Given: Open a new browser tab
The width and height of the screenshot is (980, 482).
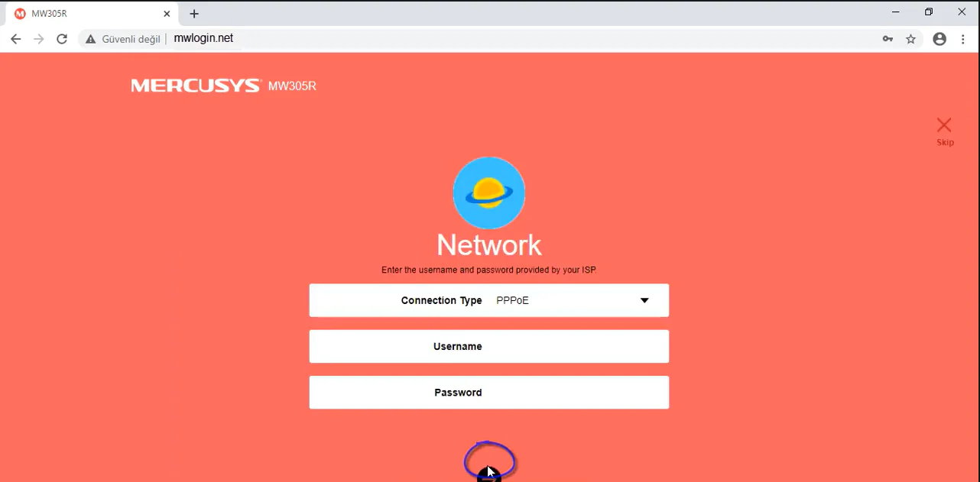Looking at the screenshot, I should pyautogui.click(x=193, y=13).
